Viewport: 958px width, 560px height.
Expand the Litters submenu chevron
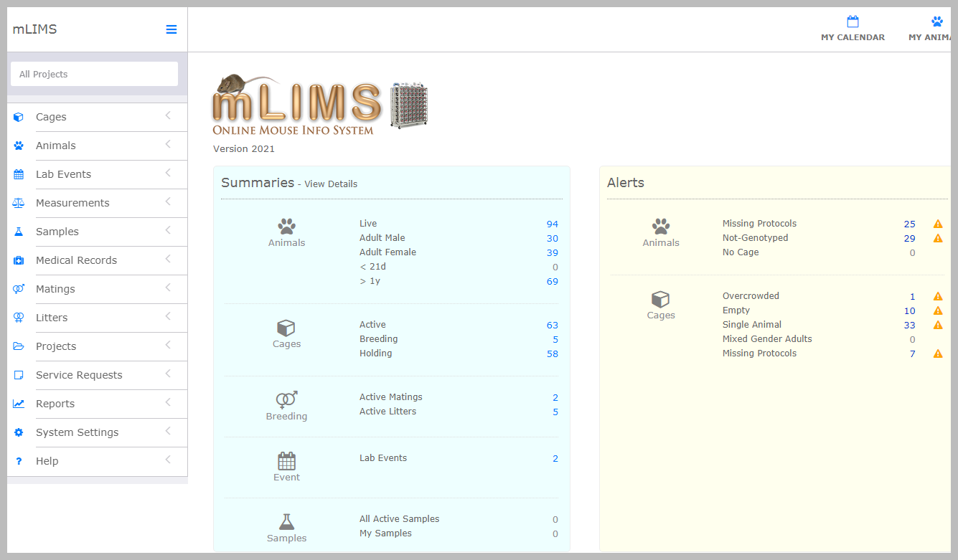coord(168,316)
